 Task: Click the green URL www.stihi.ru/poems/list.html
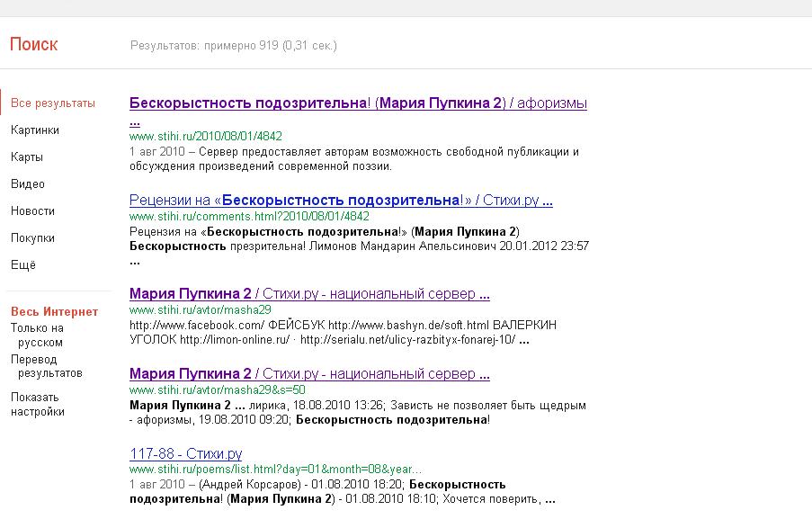pyautogui.click(x=275, y=470)
